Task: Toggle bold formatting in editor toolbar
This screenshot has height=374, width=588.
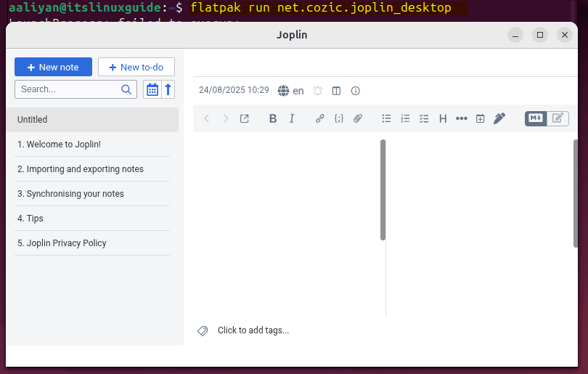Action: pos(273,119)
